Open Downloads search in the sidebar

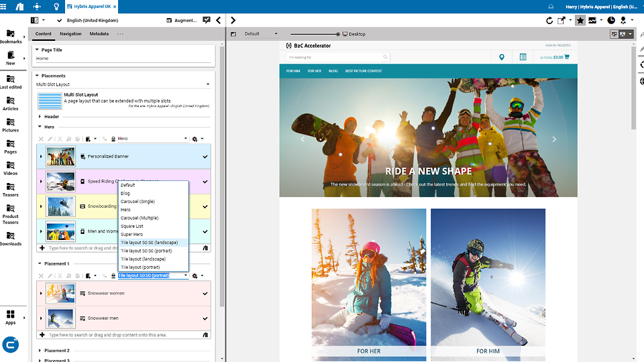pyautogui.click(x=11, y=239)
